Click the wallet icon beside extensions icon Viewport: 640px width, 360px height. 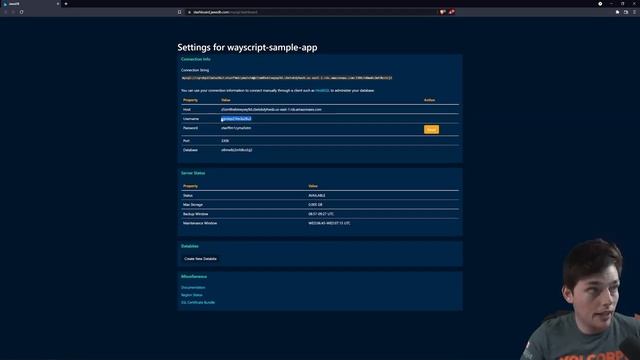tap(626, 12)
